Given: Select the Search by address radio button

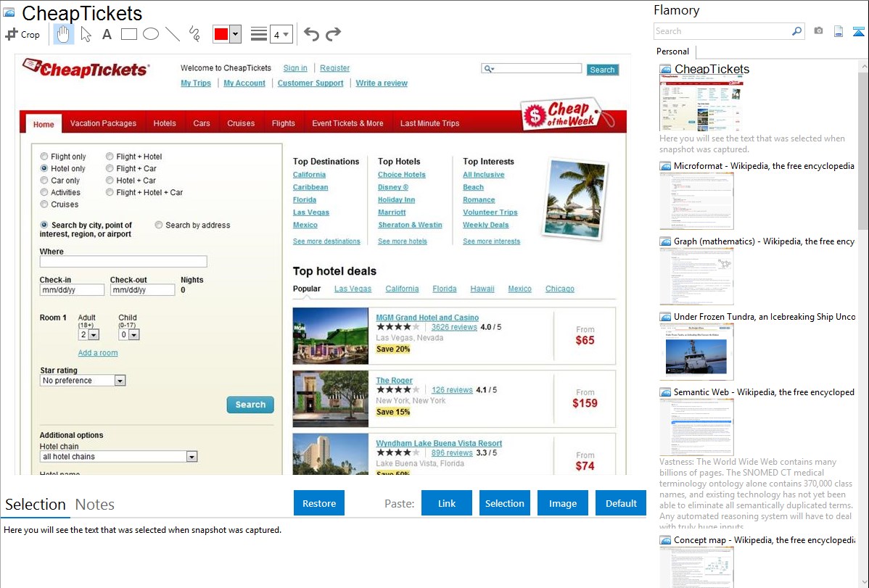Looking at the screenshot, I should [159, 225].
